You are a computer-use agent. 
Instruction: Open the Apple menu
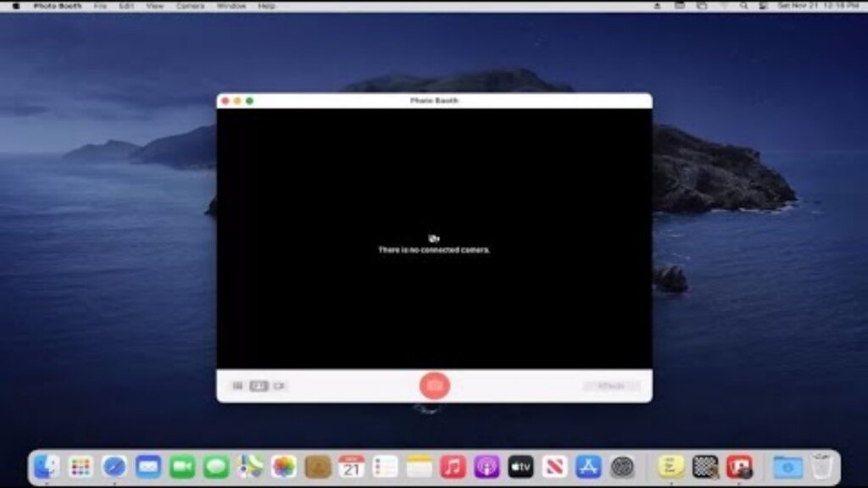(16, 6)
